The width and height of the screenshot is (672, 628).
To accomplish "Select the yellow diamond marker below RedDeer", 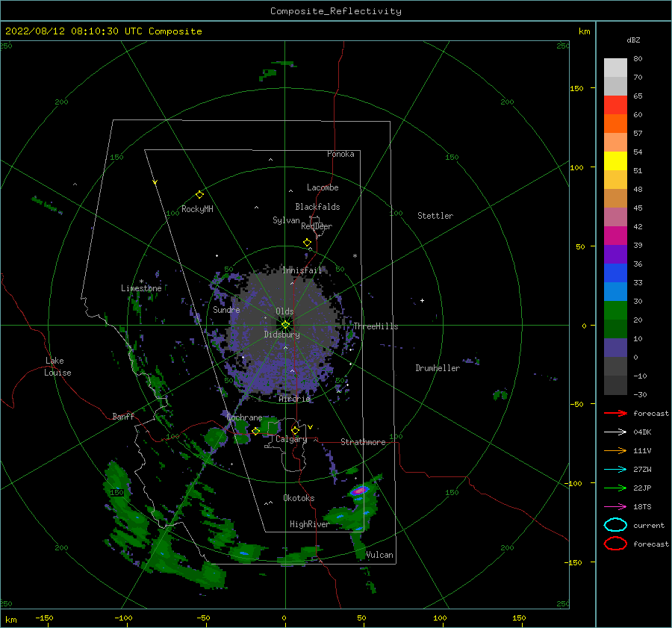I will (308, 243).
